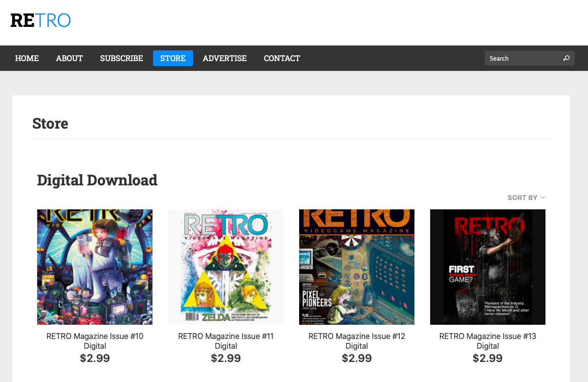Click RETRO Magazine Issue #12 Digital title
The width and height of the screenshot is (588, 382).
tap(357, 341)
